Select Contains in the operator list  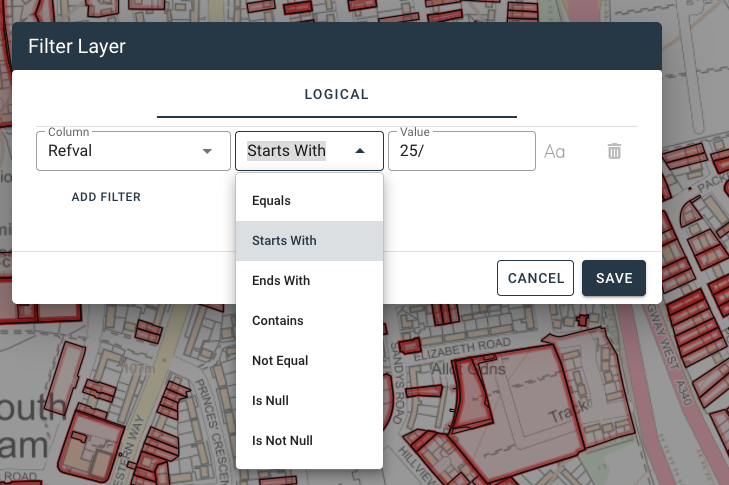277,321
